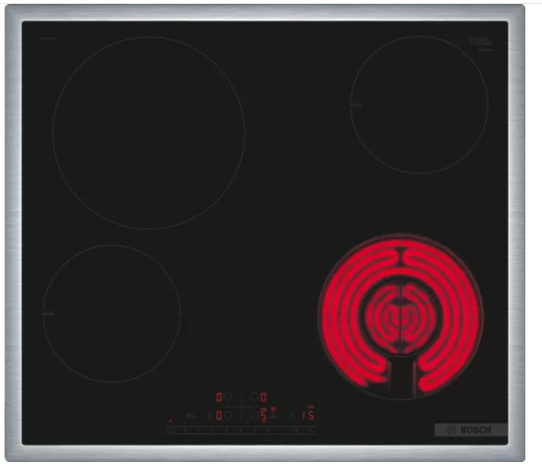Tap the rear-right zone red 0 display

(263, 397)
